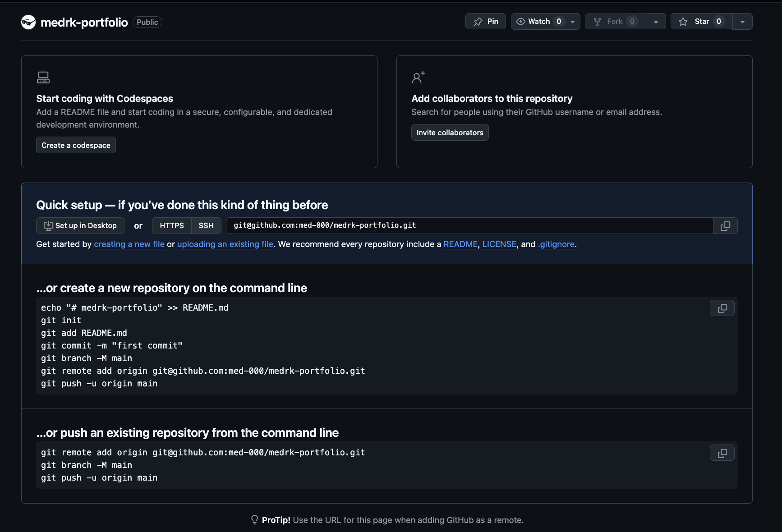Click the repository clone URL field
The width and height of the screenshot is (782, 532).
[469, 226]
